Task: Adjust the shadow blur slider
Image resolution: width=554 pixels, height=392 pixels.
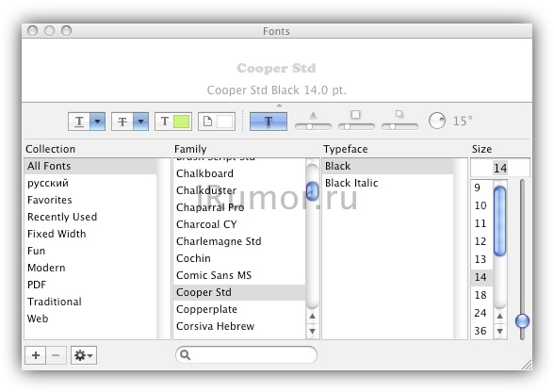Action: pos(356,126)
